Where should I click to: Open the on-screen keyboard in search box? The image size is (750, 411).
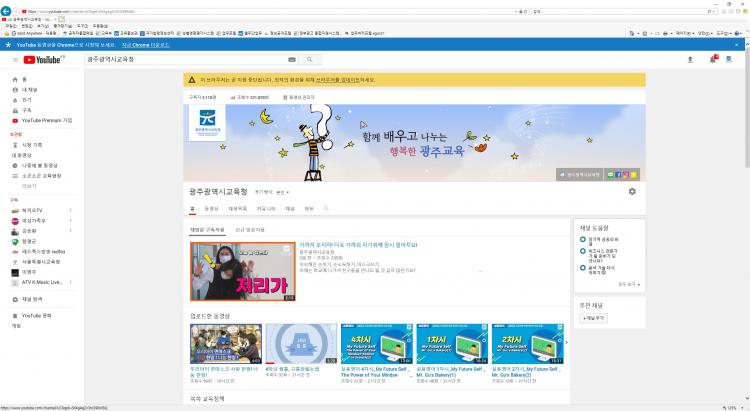click(292, 60)
